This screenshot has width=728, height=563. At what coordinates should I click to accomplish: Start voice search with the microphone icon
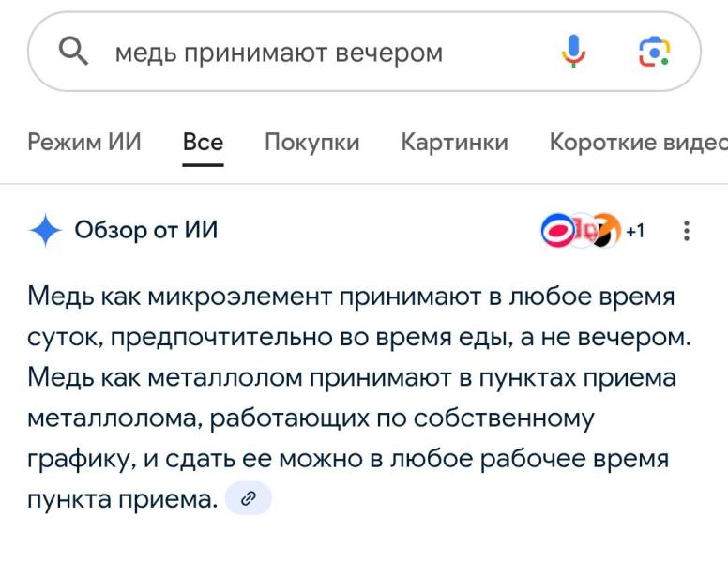573,52
